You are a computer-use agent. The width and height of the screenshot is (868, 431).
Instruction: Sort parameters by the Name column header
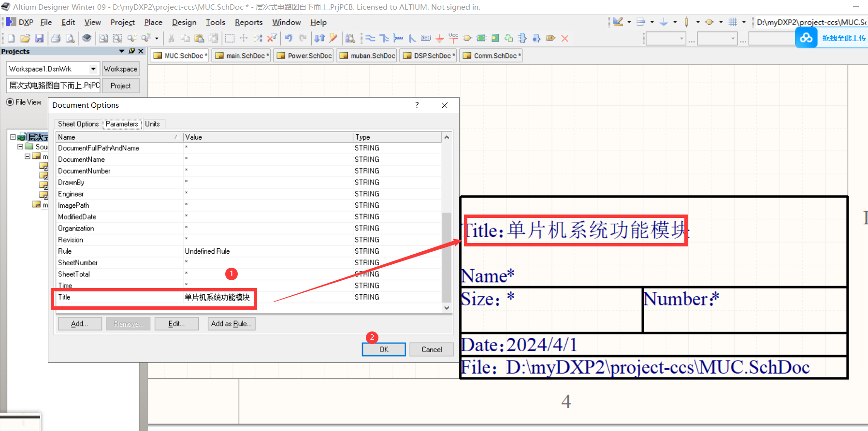pyautogui.click(x=119, y=137)
